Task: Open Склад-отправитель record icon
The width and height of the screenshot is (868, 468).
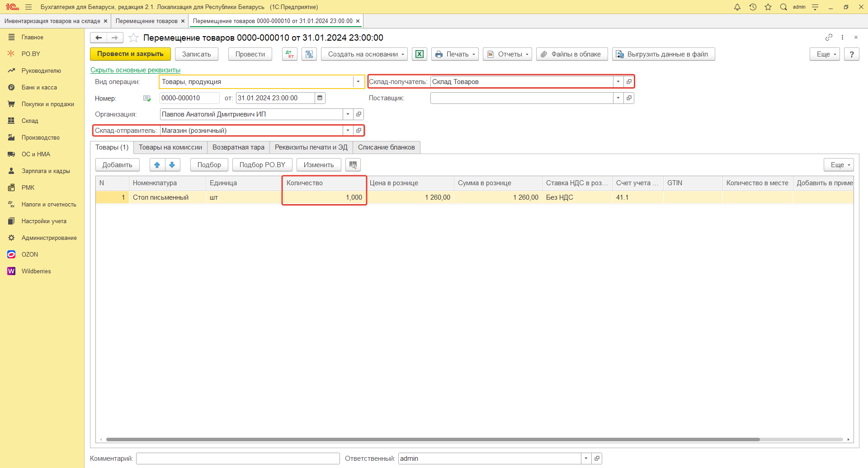Action: [359, 131]
